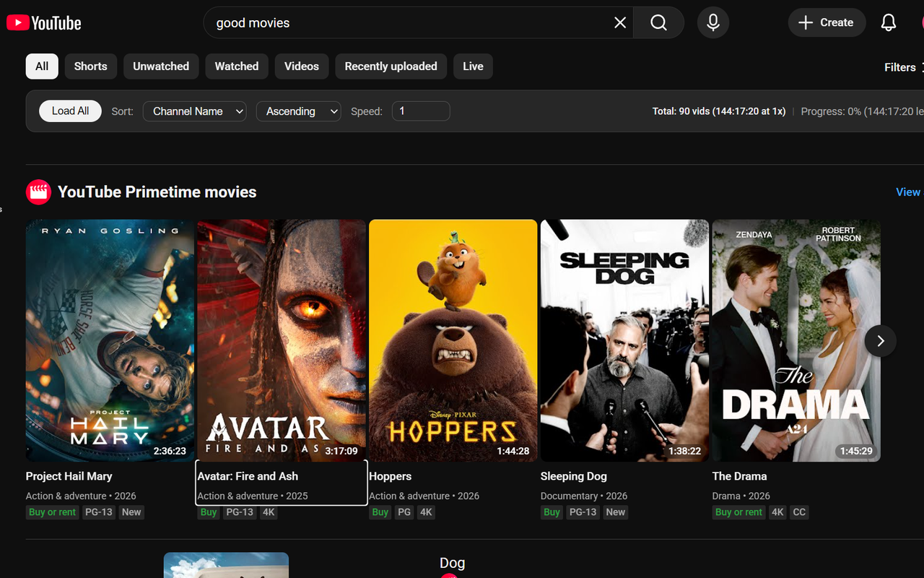The image size is (924, 578).
Task: Select the Shorts filter chip
Action: coord(90,66)
